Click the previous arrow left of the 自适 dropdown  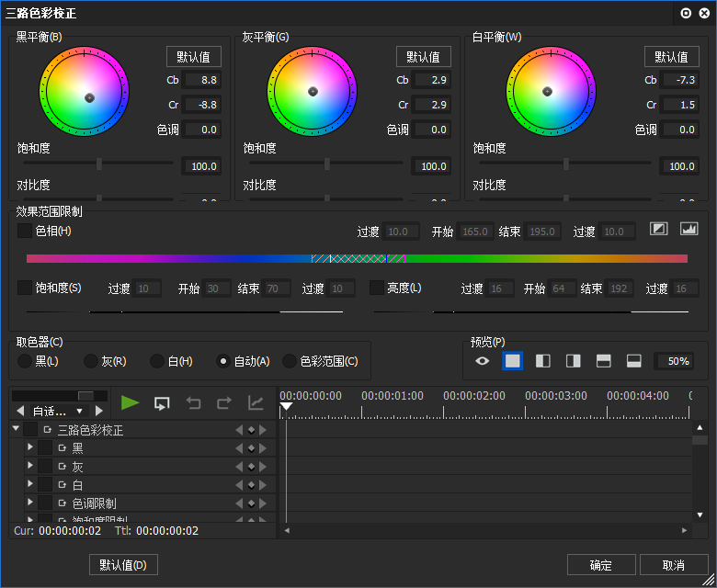click(x=20, y=411)
